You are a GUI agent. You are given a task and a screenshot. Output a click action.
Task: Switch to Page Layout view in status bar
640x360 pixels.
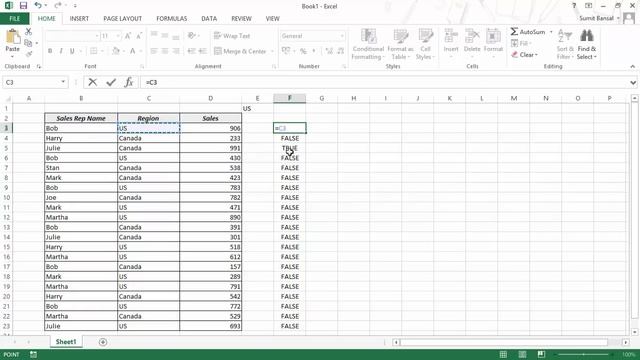tap(522, 354)
